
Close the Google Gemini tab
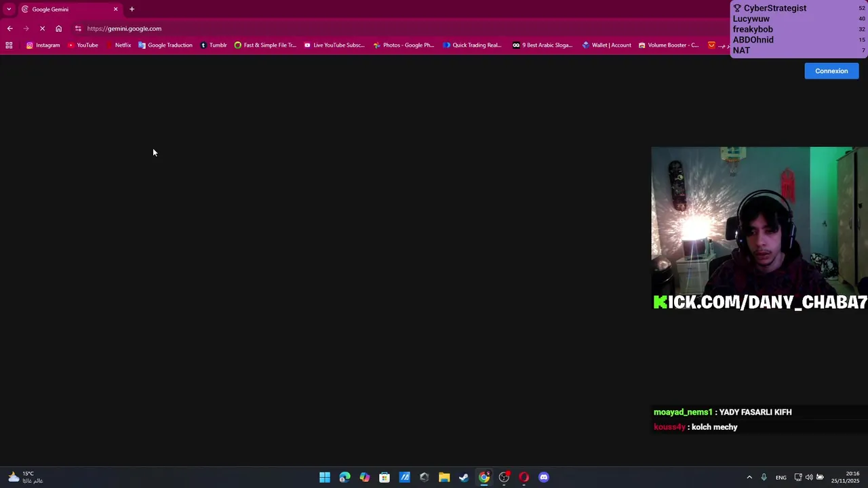click(115, 9)
